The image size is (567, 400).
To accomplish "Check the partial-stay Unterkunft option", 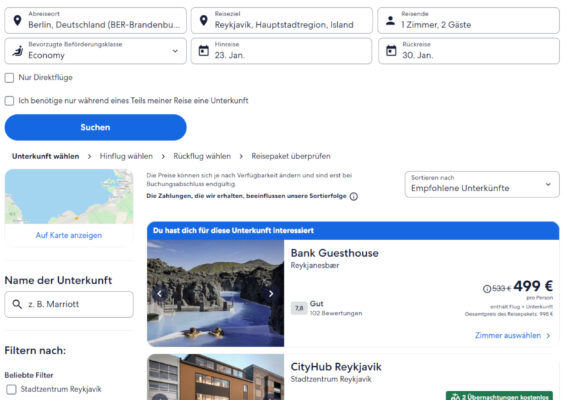I will pos(9,101).
